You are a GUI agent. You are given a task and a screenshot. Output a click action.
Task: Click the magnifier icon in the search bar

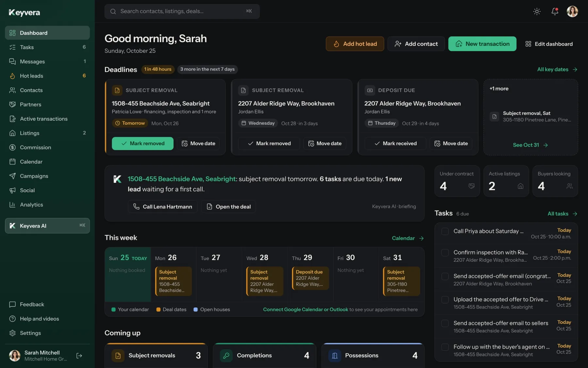113,11
